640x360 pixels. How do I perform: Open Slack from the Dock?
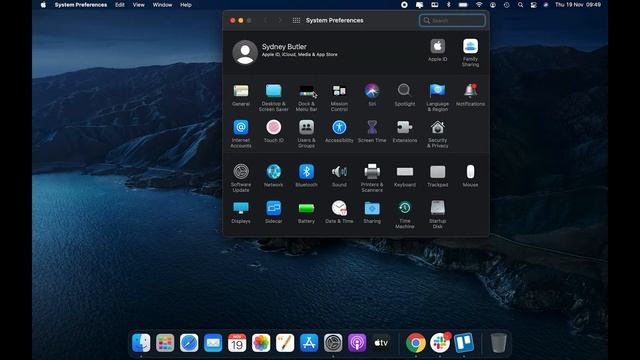(440, 343)
